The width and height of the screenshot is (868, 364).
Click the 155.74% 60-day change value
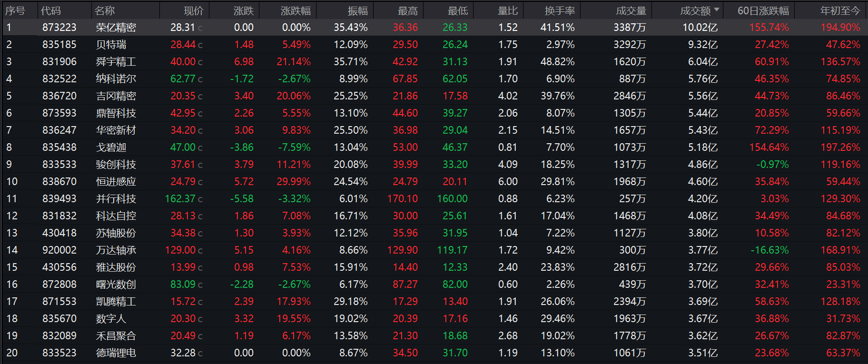(x=769, y=28)
